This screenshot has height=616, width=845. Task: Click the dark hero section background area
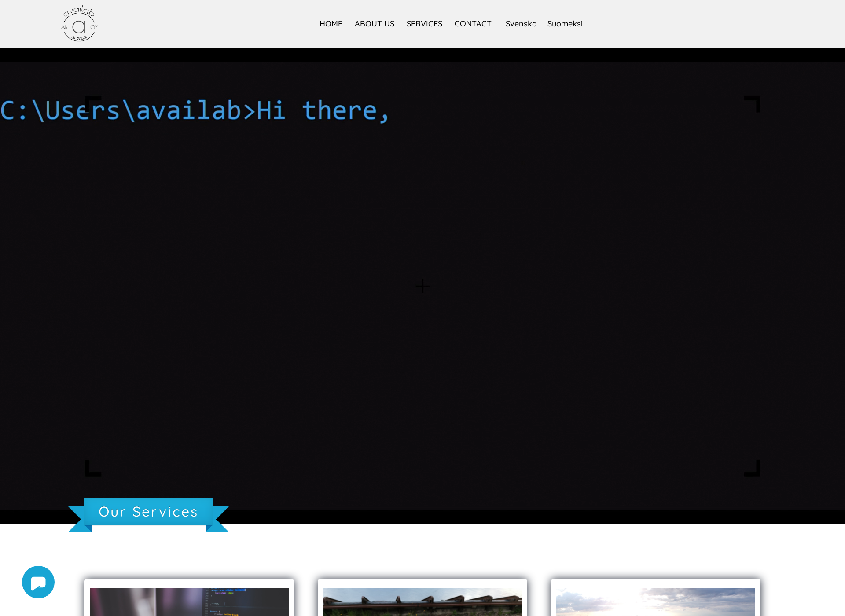coord(422,286)
